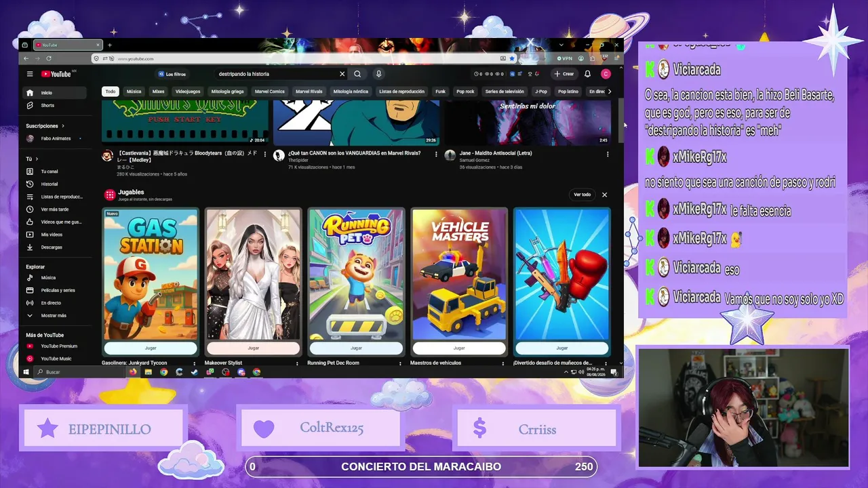Click Ver todo in Jugables
This screenshot has height=488, width=868.
[583, 195]
